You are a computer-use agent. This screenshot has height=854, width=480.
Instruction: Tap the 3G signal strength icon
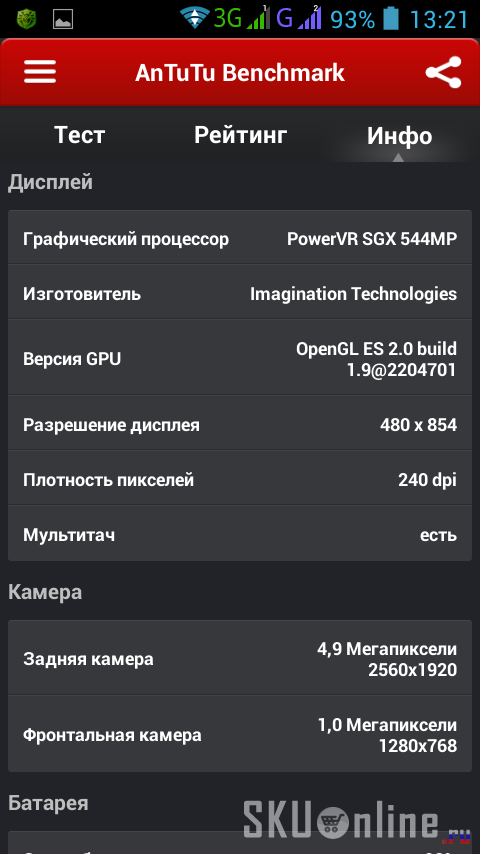coord(258,18)
